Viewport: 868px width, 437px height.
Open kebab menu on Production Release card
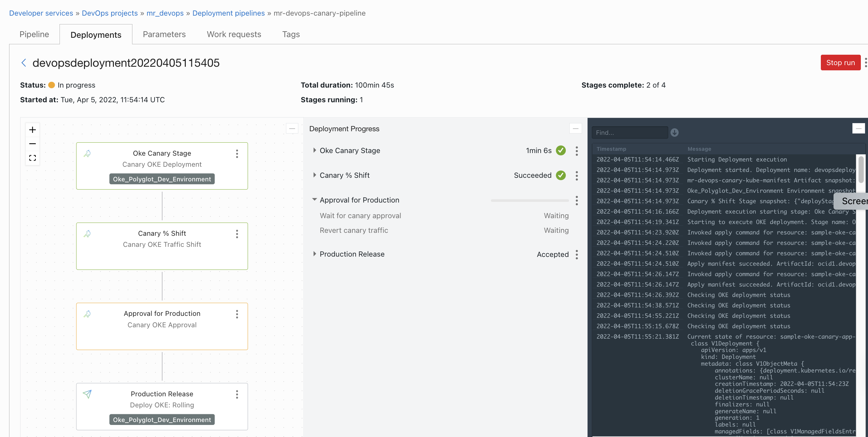point(237,395)
